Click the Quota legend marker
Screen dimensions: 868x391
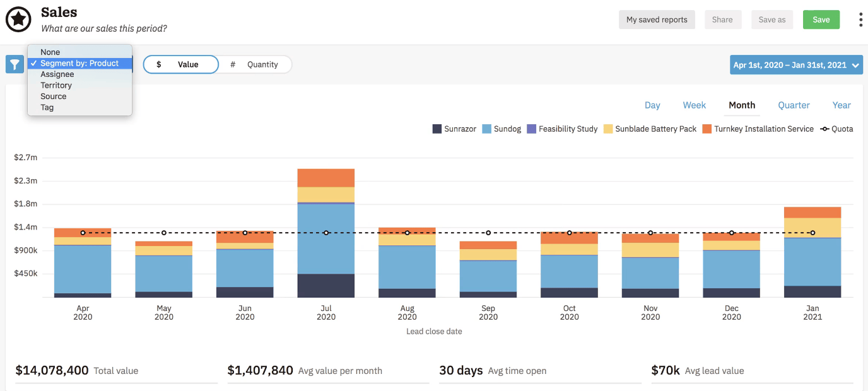tap(824, 129)
